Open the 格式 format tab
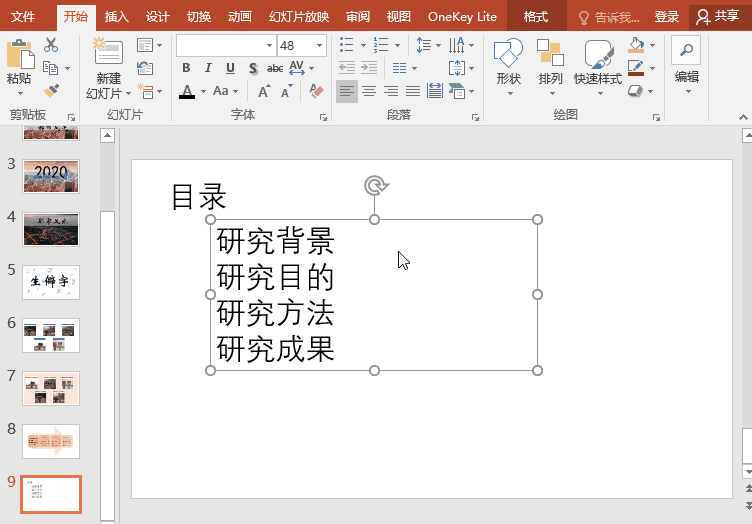Screen dimensions: 752x524 pyautogui.click(x=536, y=17)
